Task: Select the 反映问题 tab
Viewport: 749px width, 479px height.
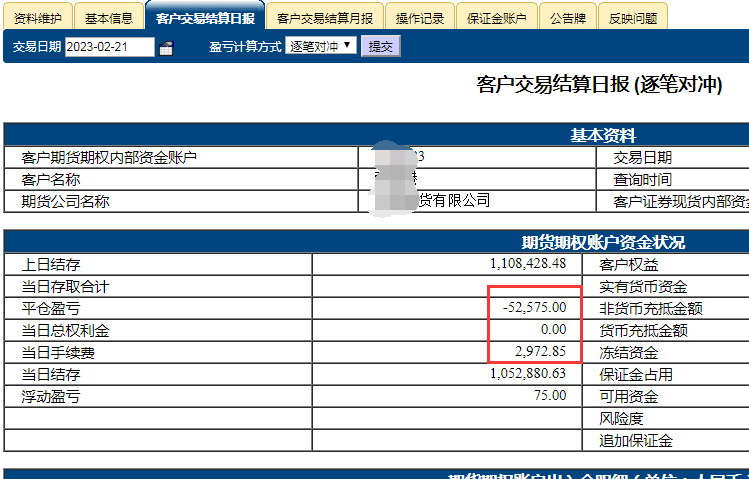Action: point(632,18)
